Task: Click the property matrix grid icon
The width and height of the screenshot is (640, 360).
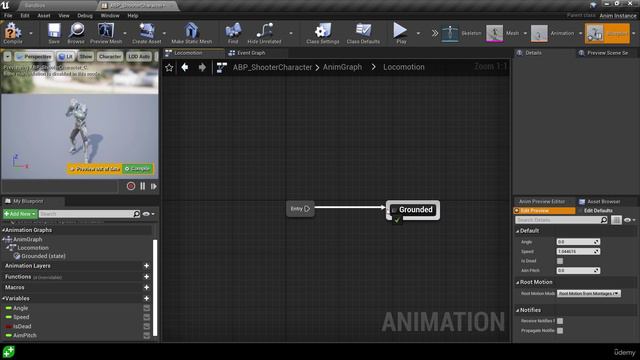Action: pos(616,220)
